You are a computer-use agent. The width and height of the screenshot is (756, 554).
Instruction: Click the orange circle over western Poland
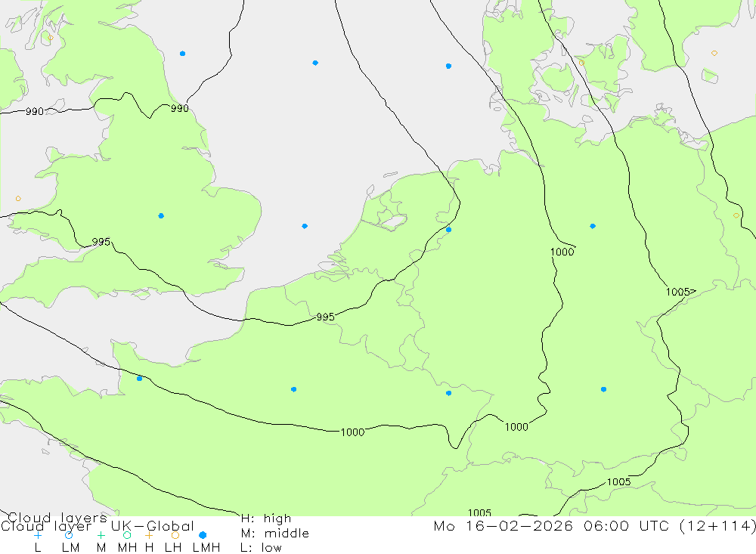(x=736, y=216)
